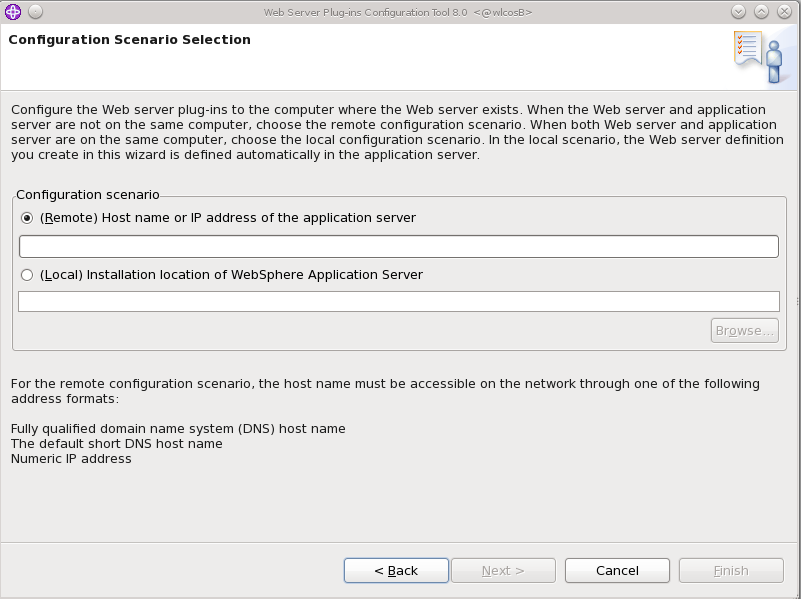This screenshot has height=599, width=801.
Task: Minimize window using down-arrow title button
Action: 738,12
